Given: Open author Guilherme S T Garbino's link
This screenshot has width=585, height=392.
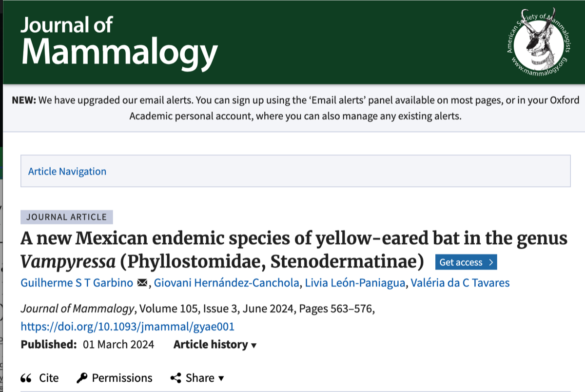Looking at the screenshot, I should click(x=77, y=283).
